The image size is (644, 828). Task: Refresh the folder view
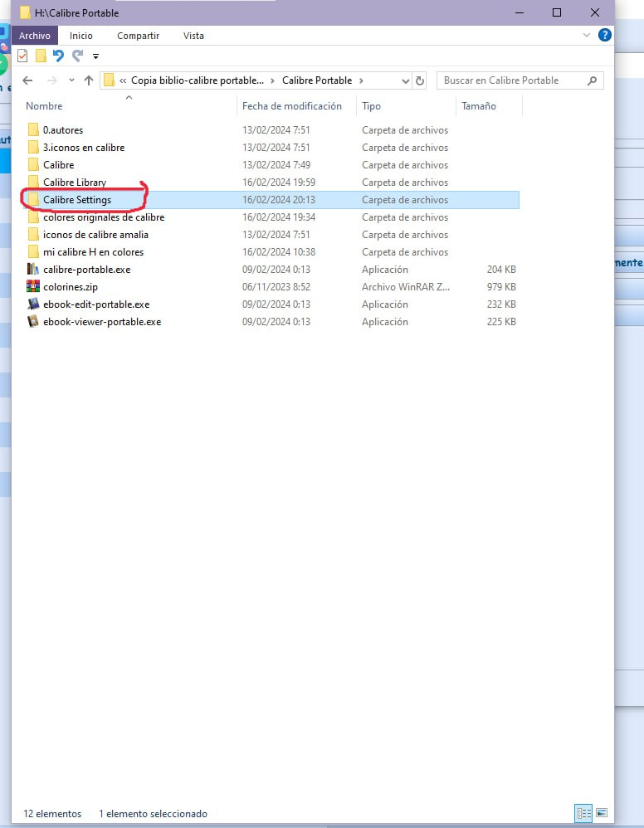coord(420,80)
